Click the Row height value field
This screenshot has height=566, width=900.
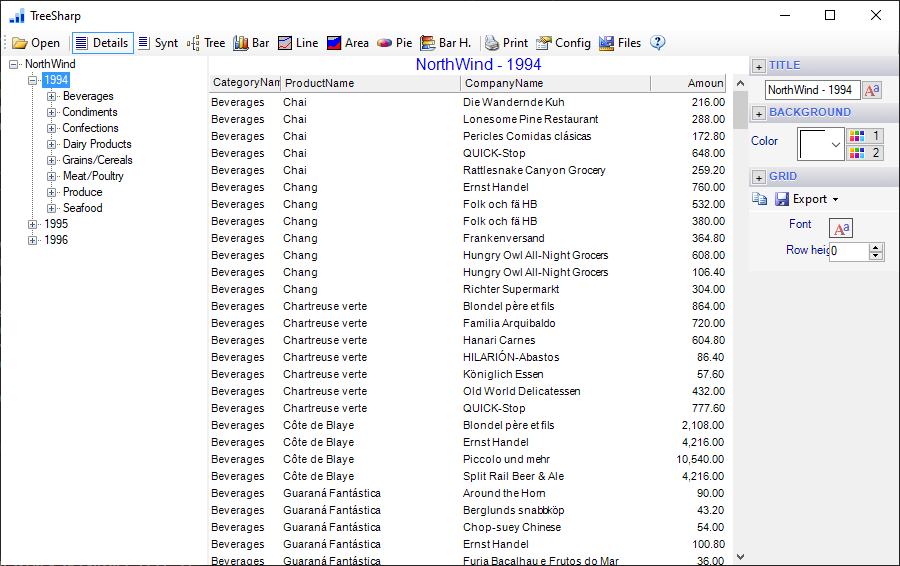[848, 251]
